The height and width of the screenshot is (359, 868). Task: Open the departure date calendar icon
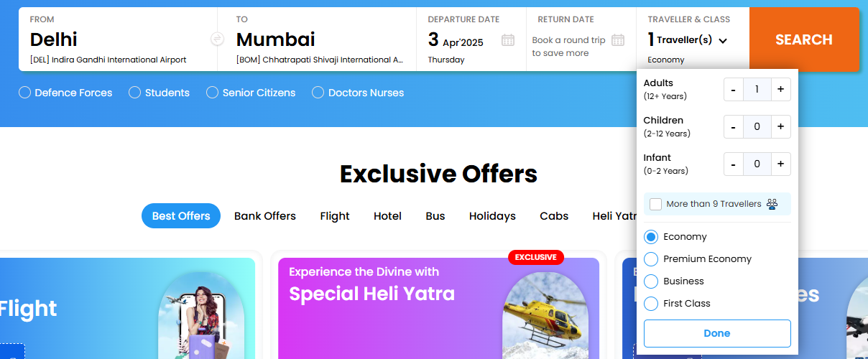pos(508,40)
